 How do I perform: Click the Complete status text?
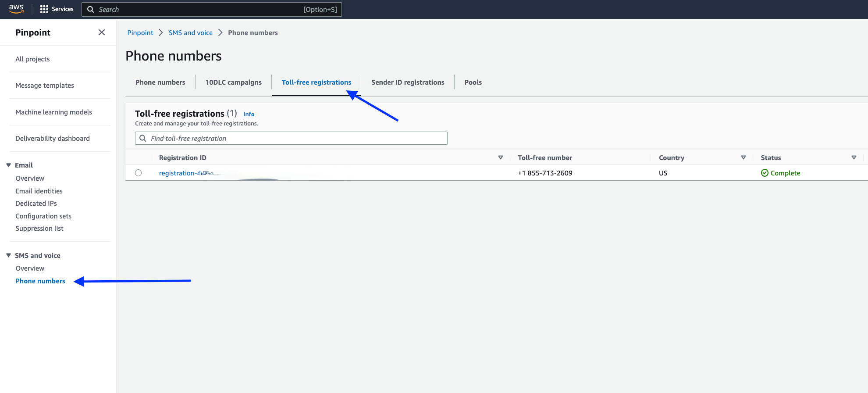click(785, 173)
